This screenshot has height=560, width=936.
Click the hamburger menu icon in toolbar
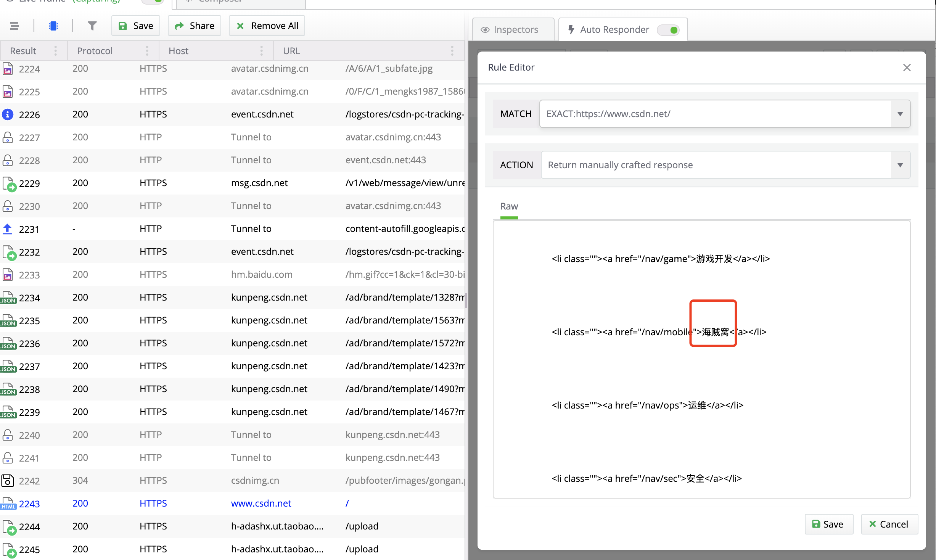[x=14, y=26]
